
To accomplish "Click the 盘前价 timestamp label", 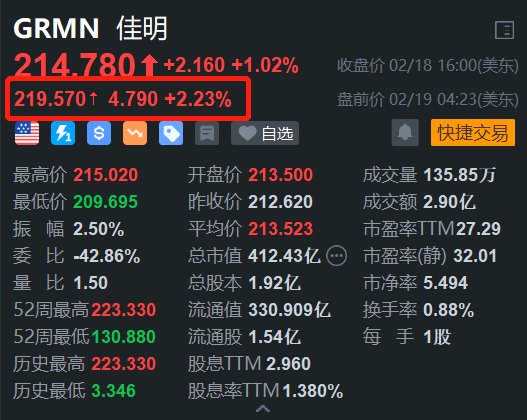I will pos(428,99).
